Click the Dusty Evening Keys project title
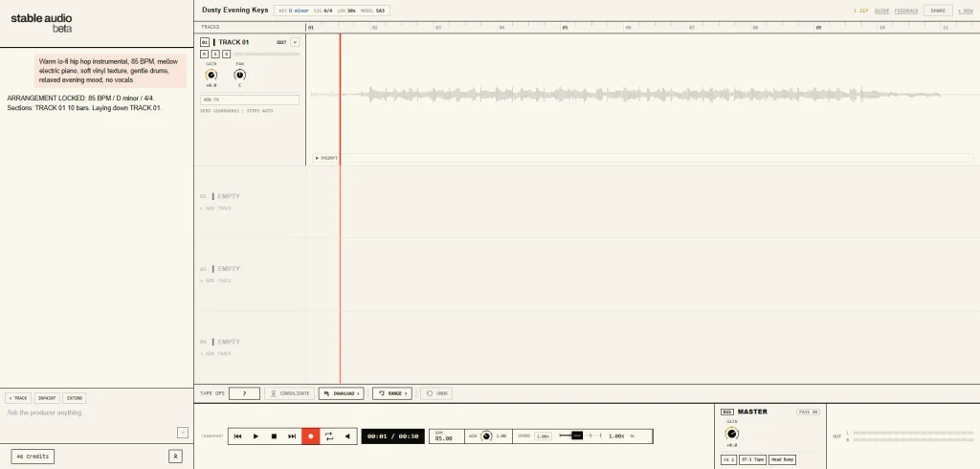 (x=235, y=10)
